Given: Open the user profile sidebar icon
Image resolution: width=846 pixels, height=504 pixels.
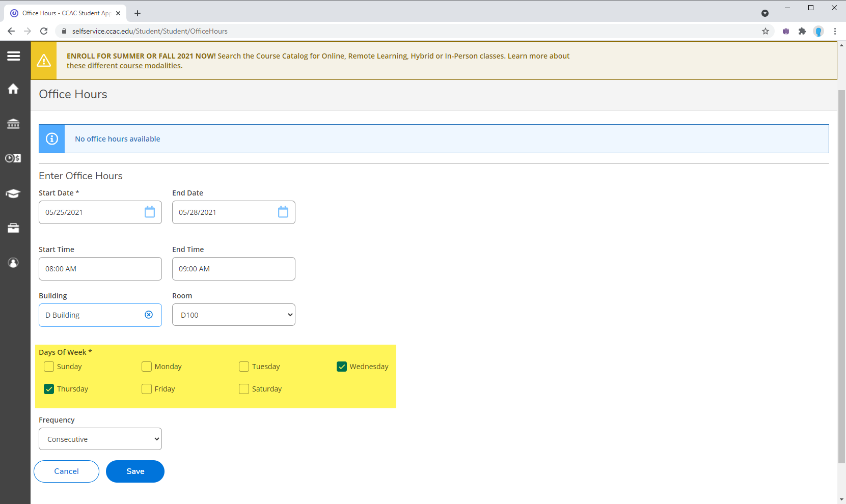Looking at the screenshot, I should tap(13, 263).
